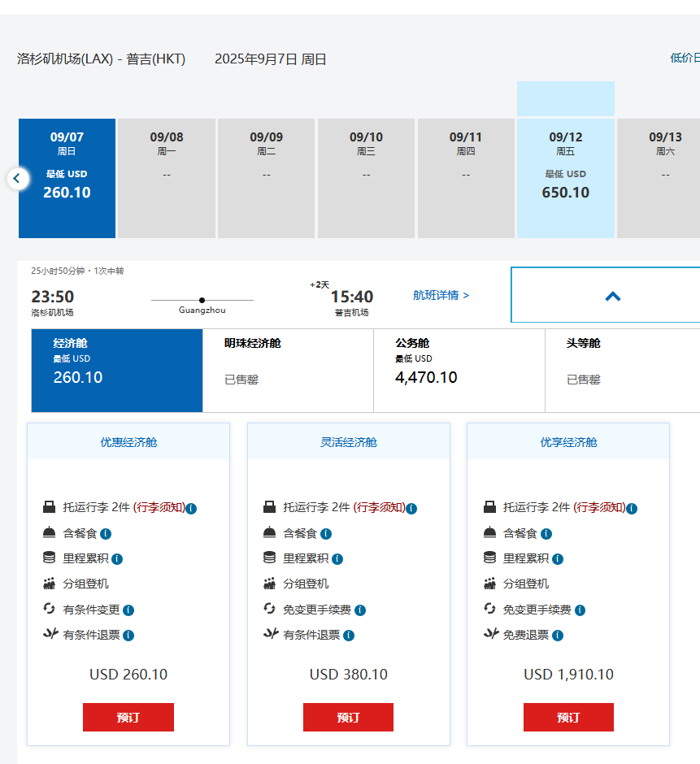
Task: Book the USD 260.10 优惠经济舱 fare
Action: click(x=128, y=718)
